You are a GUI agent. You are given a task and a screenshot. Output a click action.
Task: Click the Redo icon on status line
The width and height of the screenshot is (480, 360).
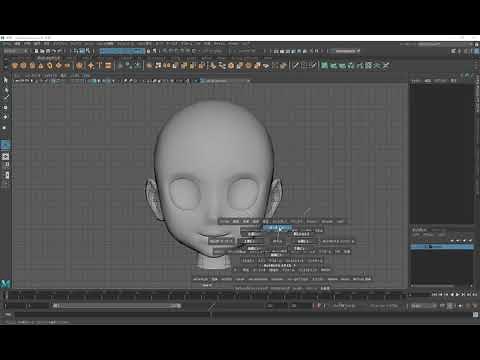point(60,51)
